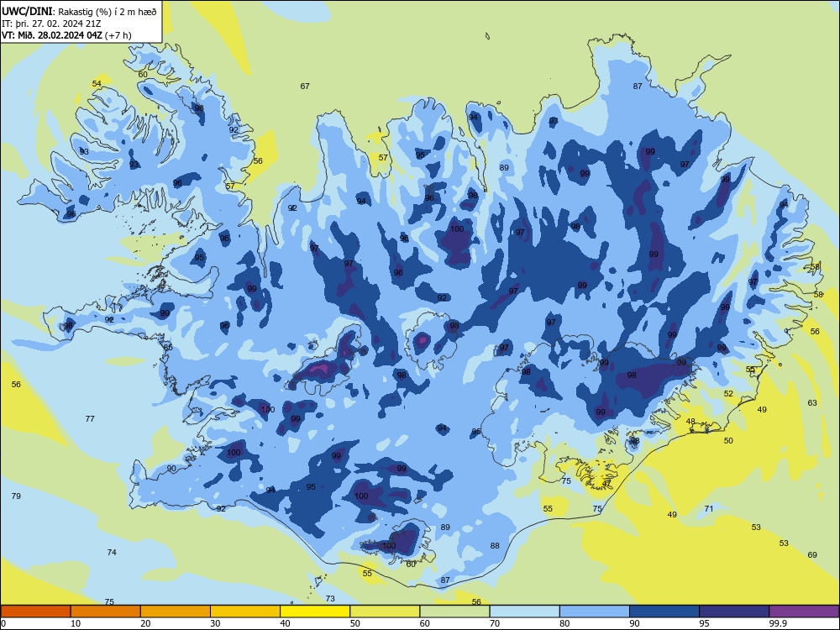Click the 60–70 light green legend swatch

[454, 612]
